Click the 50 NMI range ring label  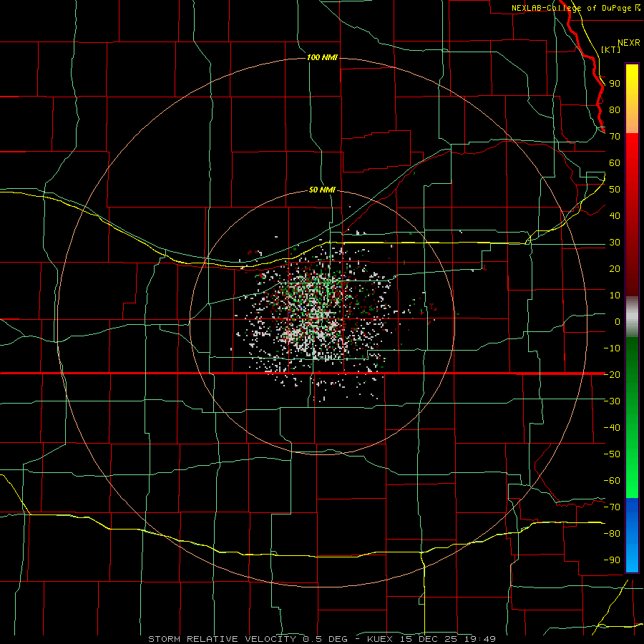coord(322,190)
